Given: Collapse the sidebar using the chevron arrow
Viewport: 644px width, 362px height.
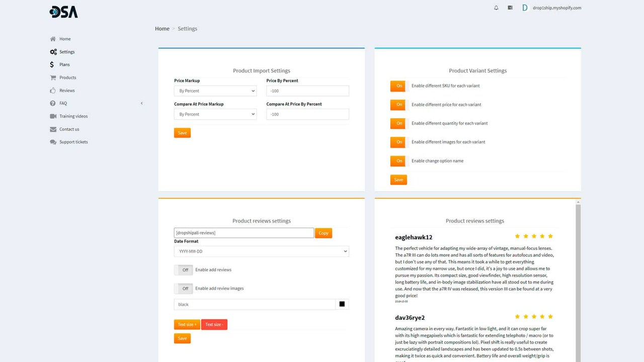Looking at the screenshot, I should (141, 103).
